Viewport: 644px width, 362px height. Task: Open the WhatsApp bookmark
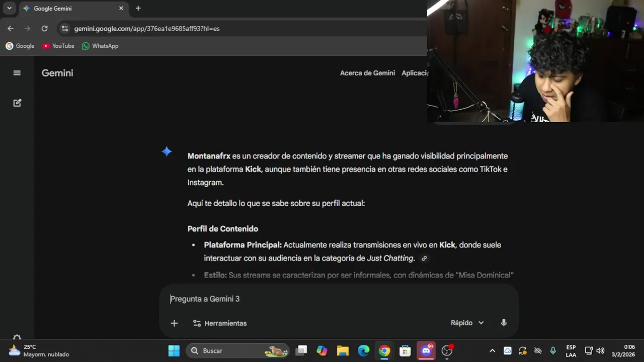100,46
